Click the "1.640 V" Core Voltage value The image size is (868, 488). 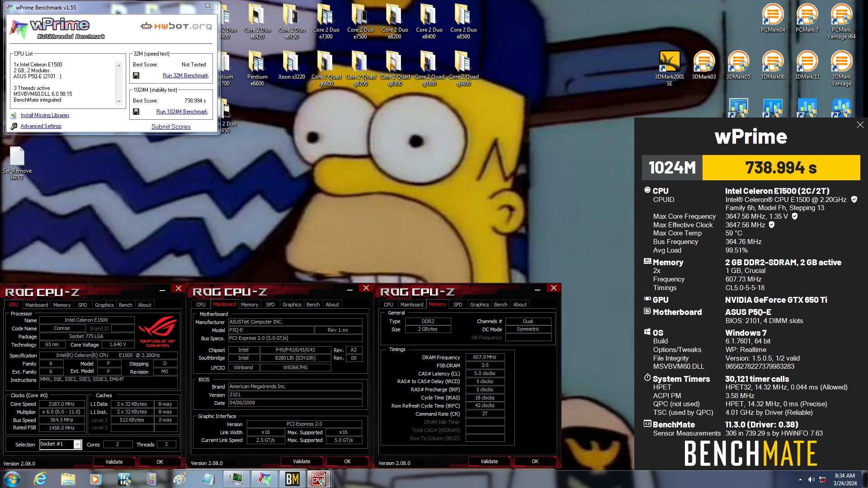pos(118,344)
